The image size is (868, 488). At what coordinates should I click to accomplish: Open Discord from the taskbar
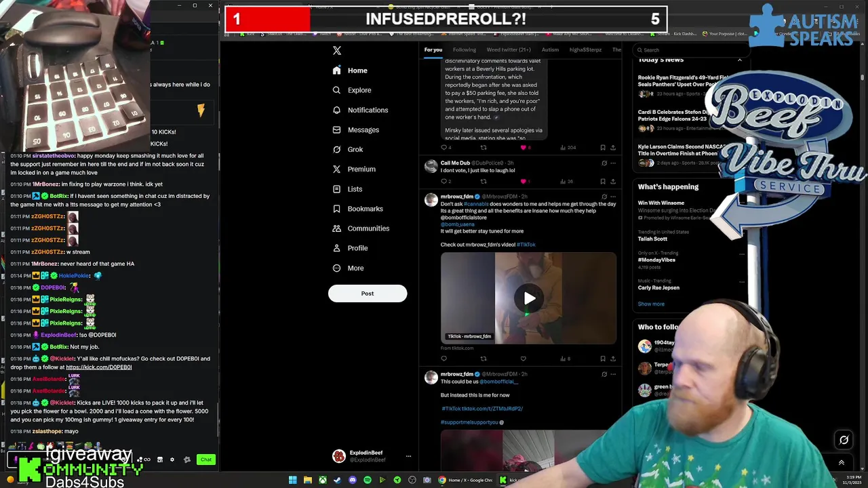(353, 480)
